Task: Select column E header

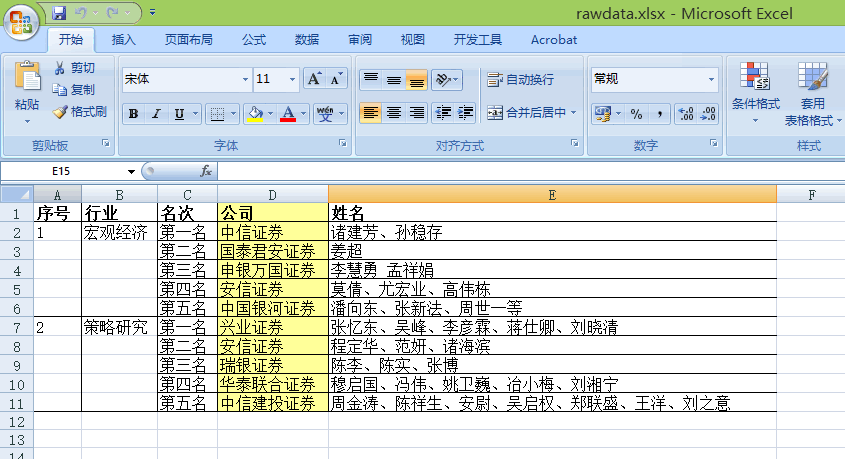Action: (x=552, y=194)
